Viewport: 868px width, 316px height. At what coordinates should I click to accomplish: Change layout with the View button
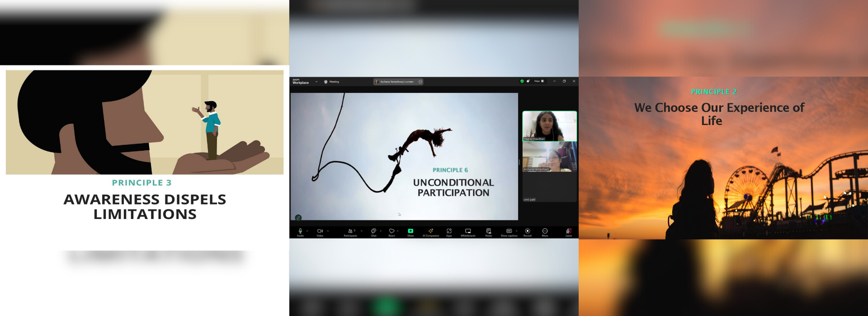coord(539,81)
